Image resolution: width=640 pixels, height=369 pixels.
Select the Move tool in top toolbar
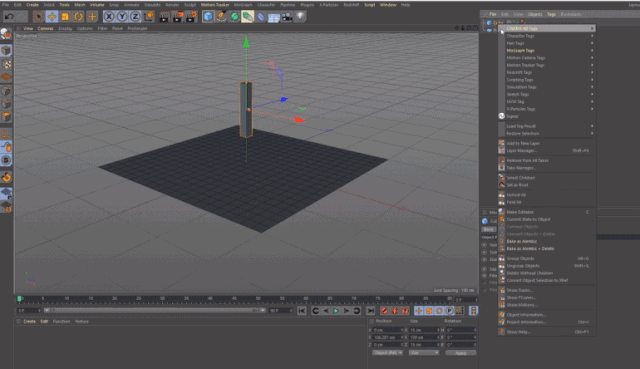click(51, 16)
